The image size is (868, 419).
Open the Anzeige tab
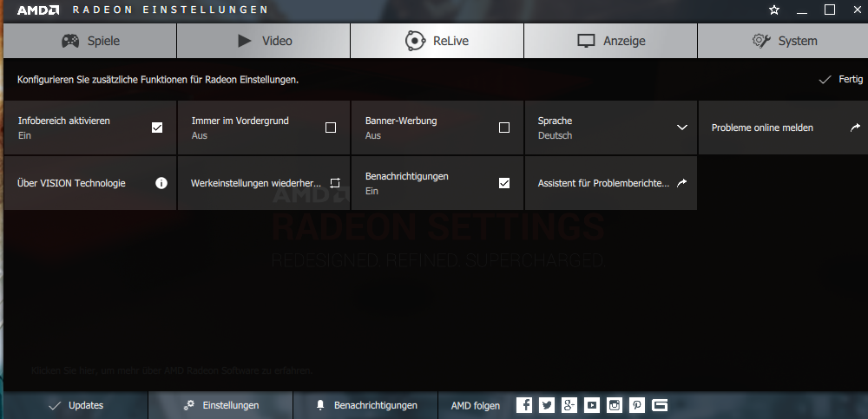point(610,41)
